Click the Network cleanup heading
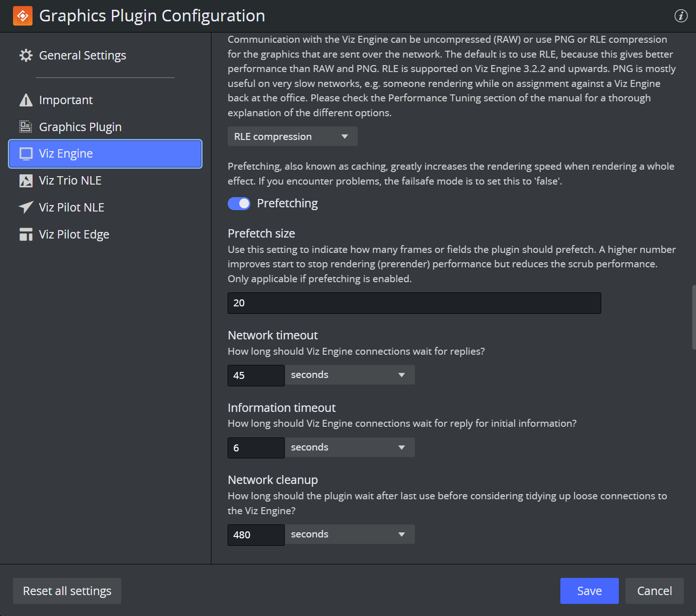Image resolution: width=696 pixels, height=616 pixels. 273,480
